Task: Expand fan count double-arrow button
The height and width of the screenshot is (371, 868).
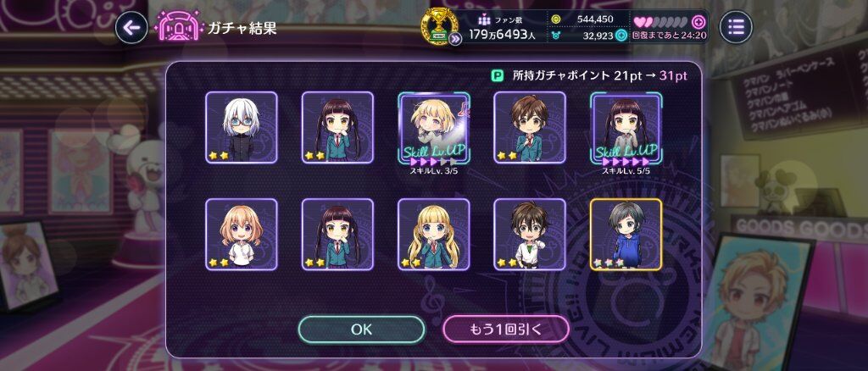Action: click(x=455, y=39)
